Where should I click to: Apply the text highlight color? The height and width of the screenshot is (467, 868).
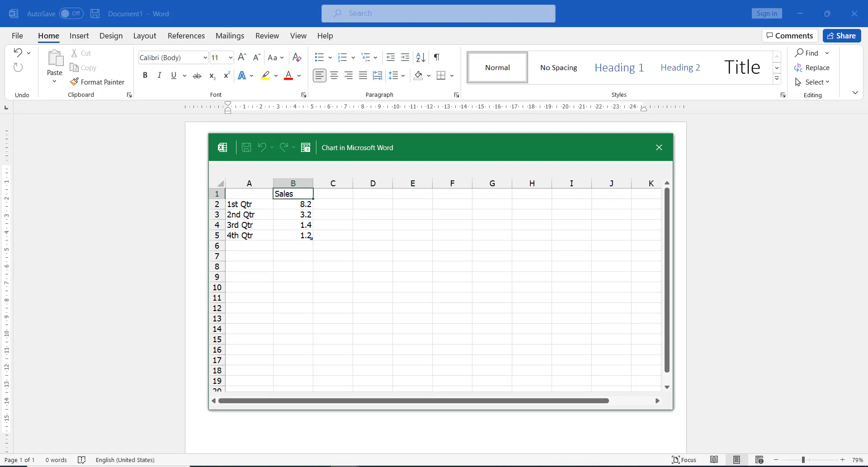[266, 75]
